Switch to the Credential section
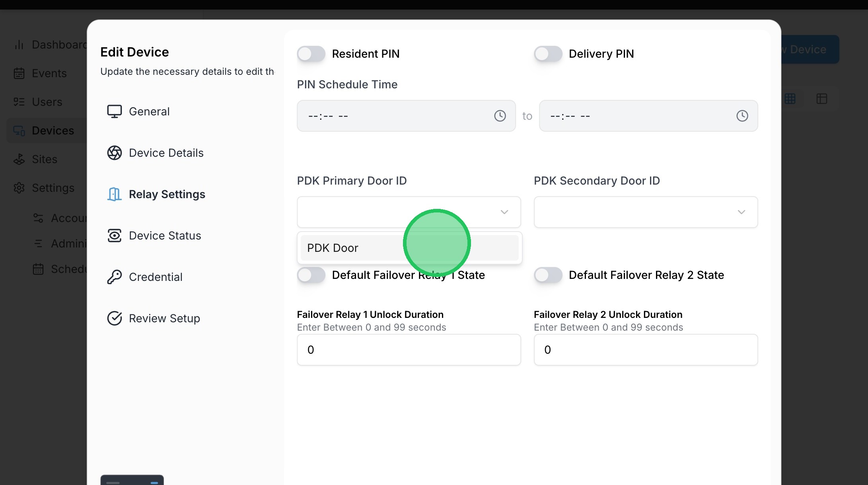This screenshot has height=485, width=868. click(x=156, y=277)
